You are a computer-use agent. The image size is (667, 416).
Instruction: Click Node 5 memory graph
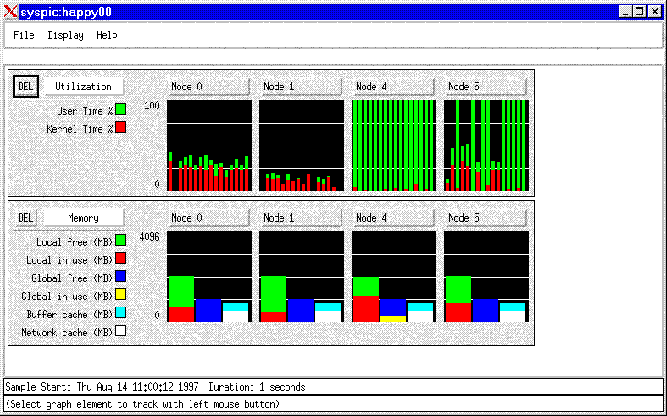tap(485, 277)
